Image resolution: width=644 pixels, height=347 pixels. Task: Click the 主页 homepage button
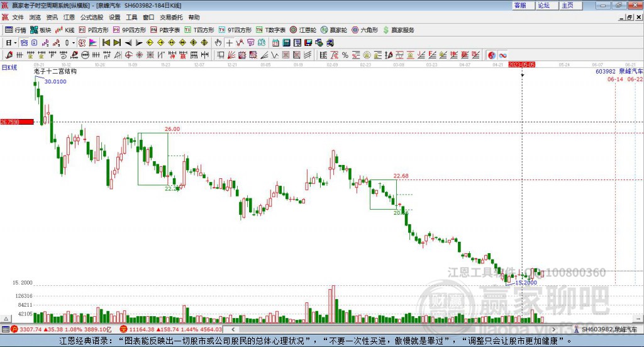coord(571,5)
